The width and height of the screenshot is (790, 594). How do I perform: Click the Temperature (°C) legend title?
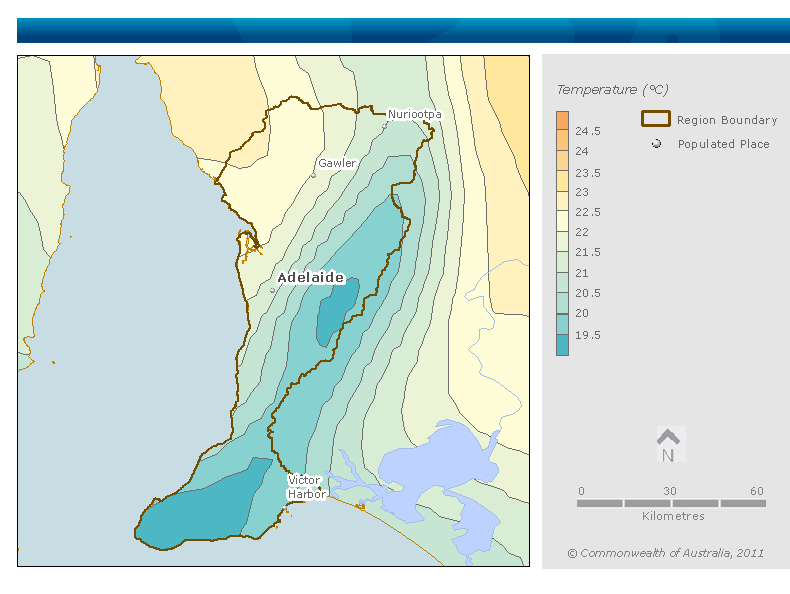tap(612, 90)
